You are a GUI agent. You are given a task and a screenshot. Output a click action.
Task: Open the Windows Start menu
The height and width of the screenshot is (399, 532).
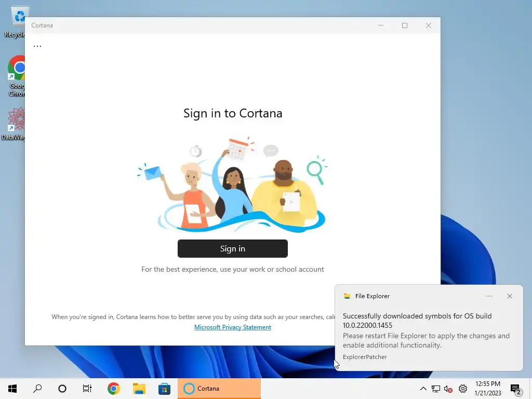tap(12, 389)
